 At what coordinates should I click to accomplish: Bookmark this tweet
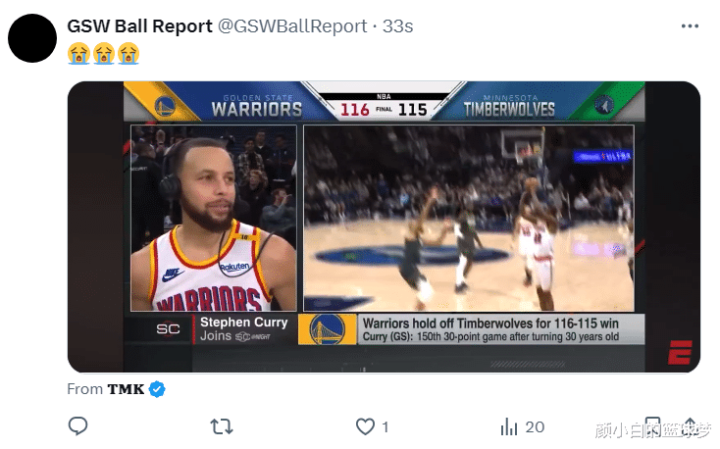pyautogui.click(x=652, y=427)
